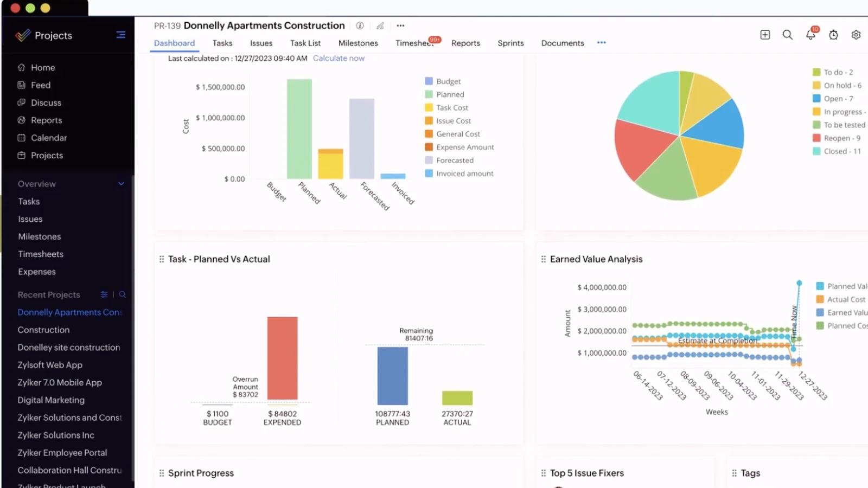Open Milestones under Overview
868x488 pixels.
[40, 236]
